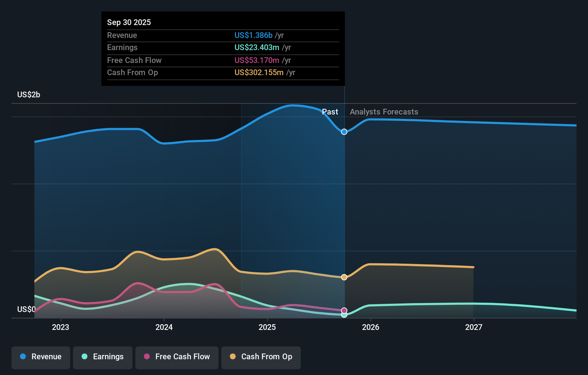The width and height of the screenshot is (588, 375).
Task: Click the Earnings row label in tooltip
Action: tap(122, 47)
